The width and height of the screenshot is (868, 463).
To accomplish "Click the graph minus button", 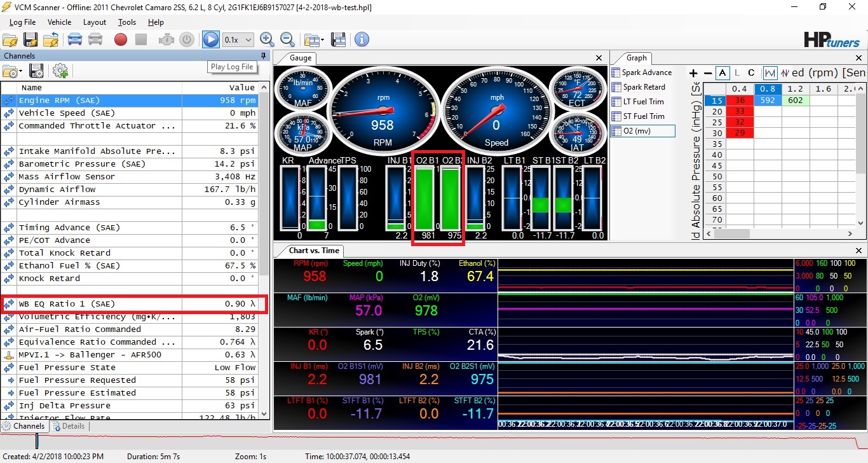I will (x=708, y=73).
